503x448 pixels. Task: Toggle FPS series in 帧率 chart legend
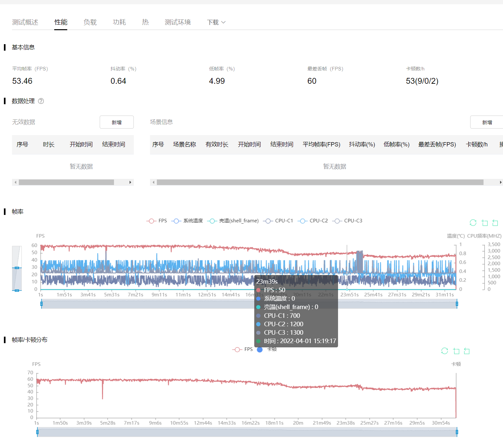[157, 221]
